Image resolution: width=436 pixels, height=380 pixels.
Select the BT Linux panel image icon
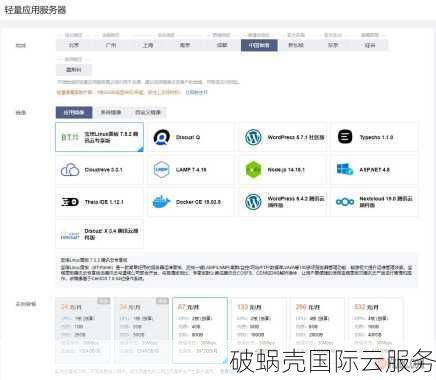coord(70,137)
